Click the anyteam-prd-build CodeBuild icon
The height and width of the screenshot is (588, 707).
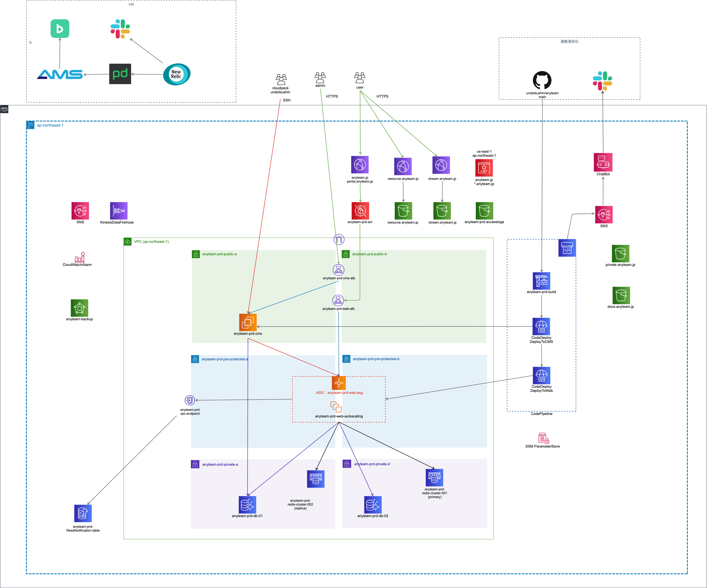click(x=542, y=281)
